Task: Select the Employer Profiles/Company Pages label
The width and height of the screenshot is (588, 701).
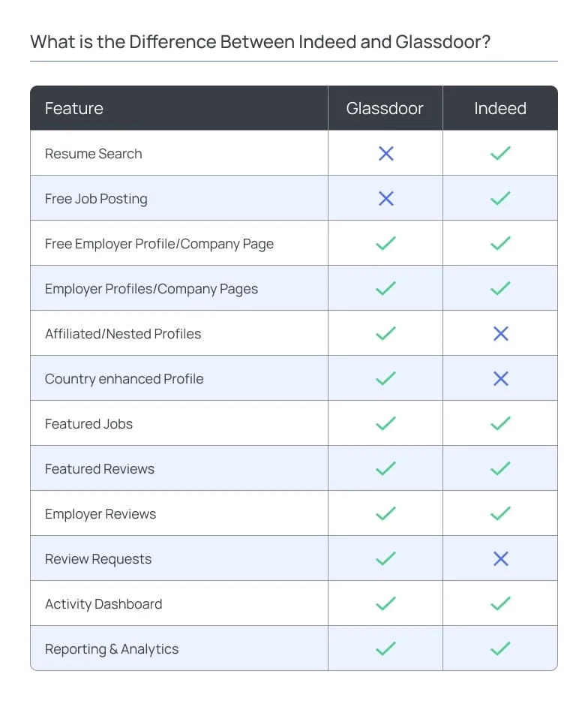Action: click(151, 289)
